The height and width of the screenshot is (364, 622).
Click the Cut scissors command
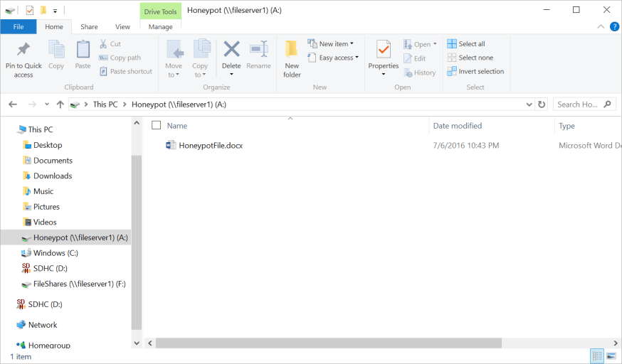coord(110,43)
